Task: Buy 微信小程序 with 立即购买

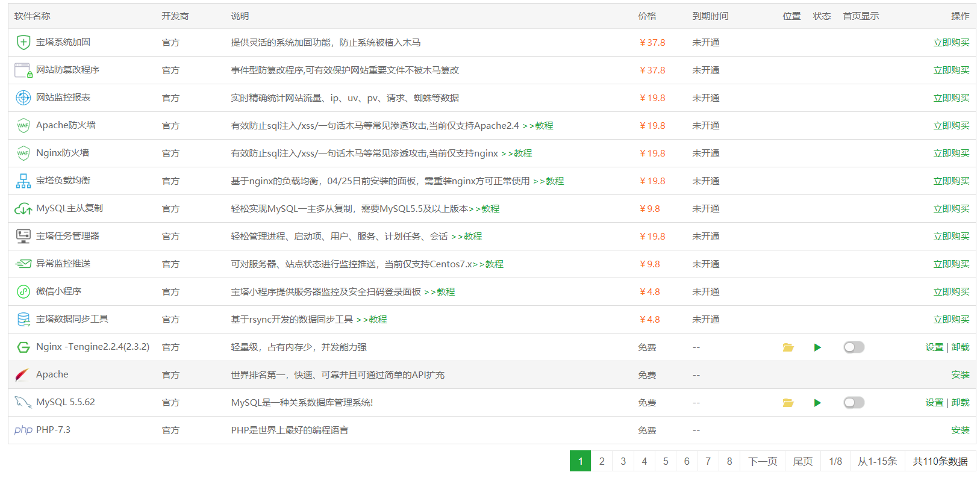Action: click(x=952, y=292)
